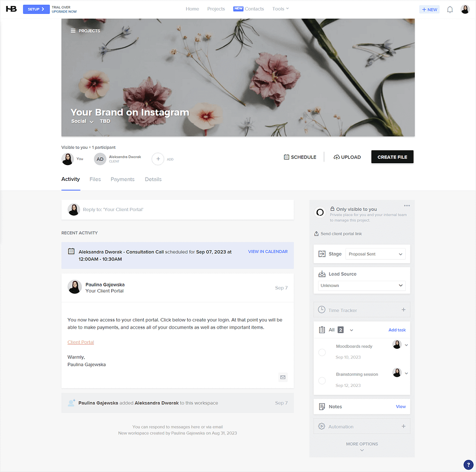Screen dimensions: 476x472
Task: Open the Client Portal link
Action: coord(81,342)
